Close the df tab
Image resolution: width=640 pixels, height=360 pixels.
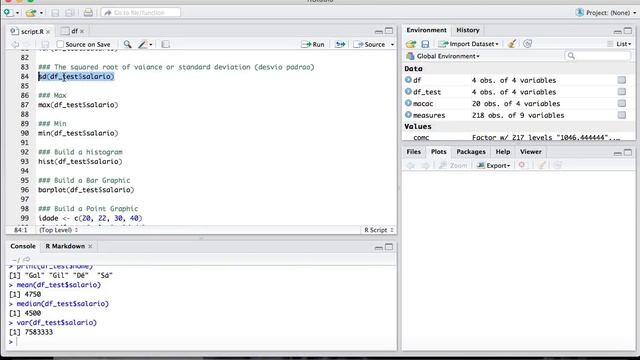[x=82, y=31]
